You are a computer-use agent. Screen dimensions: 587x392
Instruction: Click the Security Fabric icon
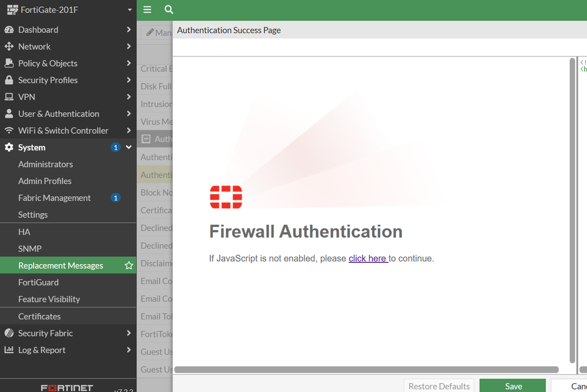point(9,333)
